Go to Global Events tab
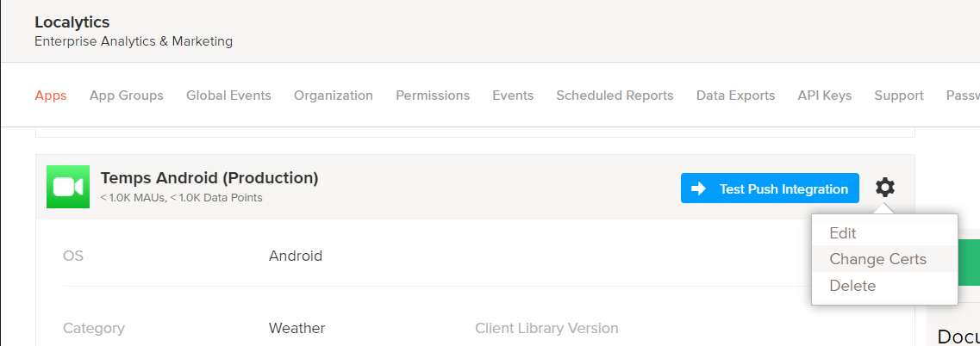This screenshot has width=980, height=346. 228,96
